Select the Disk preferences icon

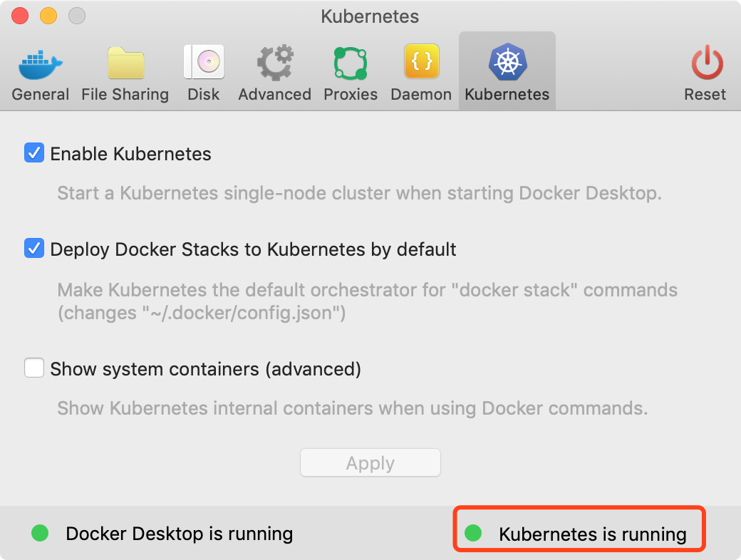pyautogui.click(x=204, y=63)
